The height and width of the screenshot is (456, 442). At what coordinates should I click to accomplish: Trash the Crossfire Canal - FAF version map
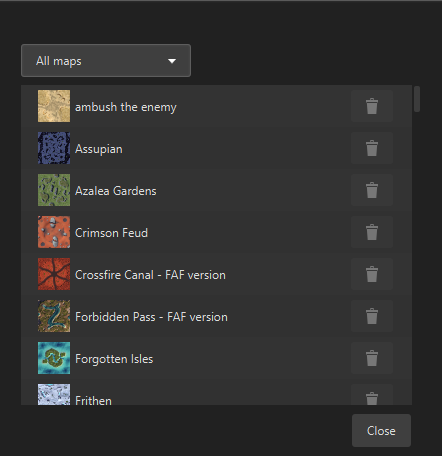372,274
